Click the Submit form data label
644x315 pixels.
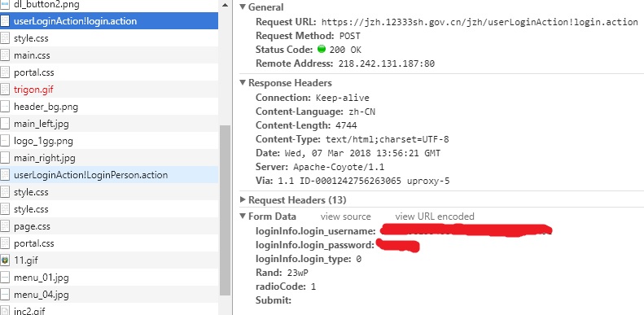(x=274, y=300)
